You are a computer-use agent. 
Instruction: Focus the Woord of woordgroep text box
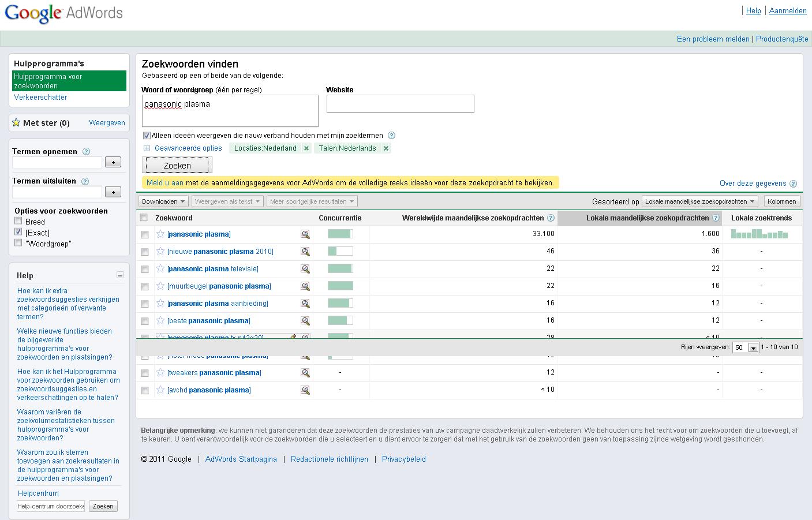(230, 111)
